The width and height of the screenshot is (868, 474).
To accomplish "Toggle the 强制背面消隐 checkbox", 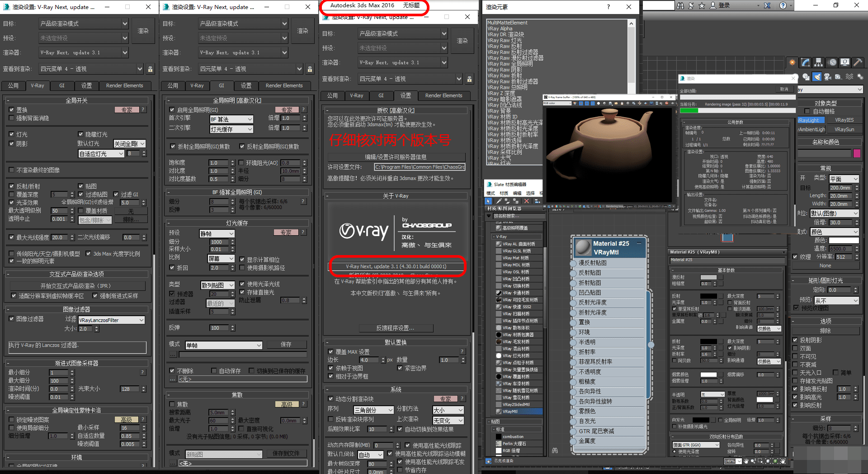I will pos(11,118).
